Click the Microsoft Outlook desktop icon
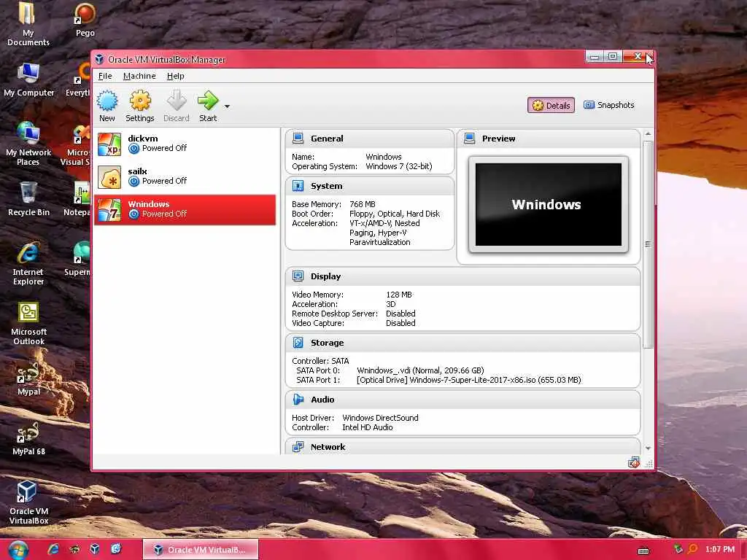The height and width of the screenshot is (560, 747). pos(28,323)
